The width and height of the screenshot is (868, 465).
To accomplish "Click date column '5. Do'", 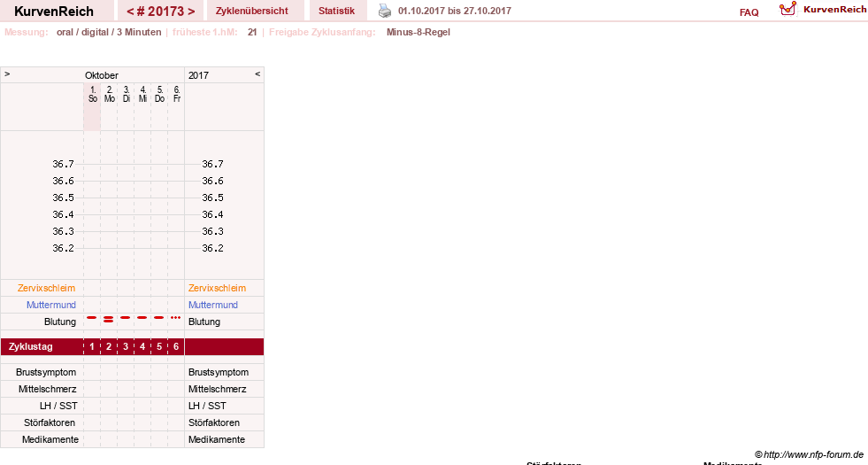I will 159,94.
